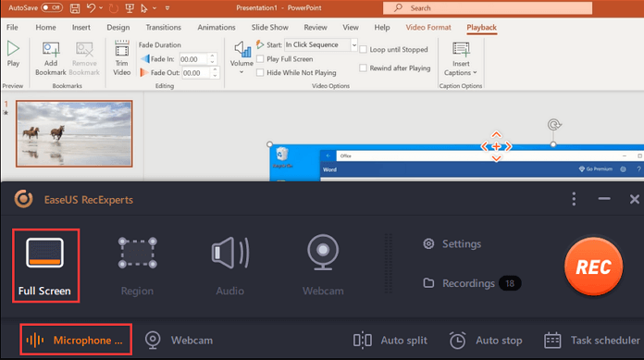Start recording with the REC button

click(x=593, y=267)
